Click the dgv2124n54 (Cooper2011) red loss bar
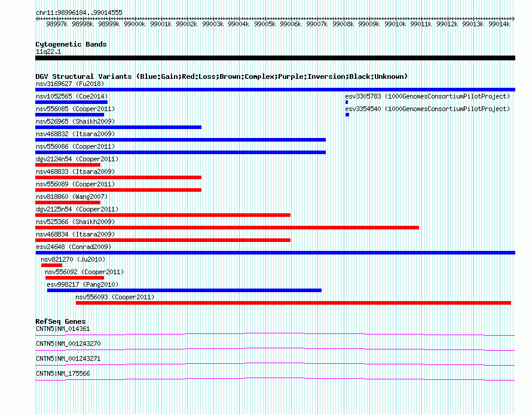Image resolution: width=532 pixels, height=414 pixels. [x=68, y=165]
